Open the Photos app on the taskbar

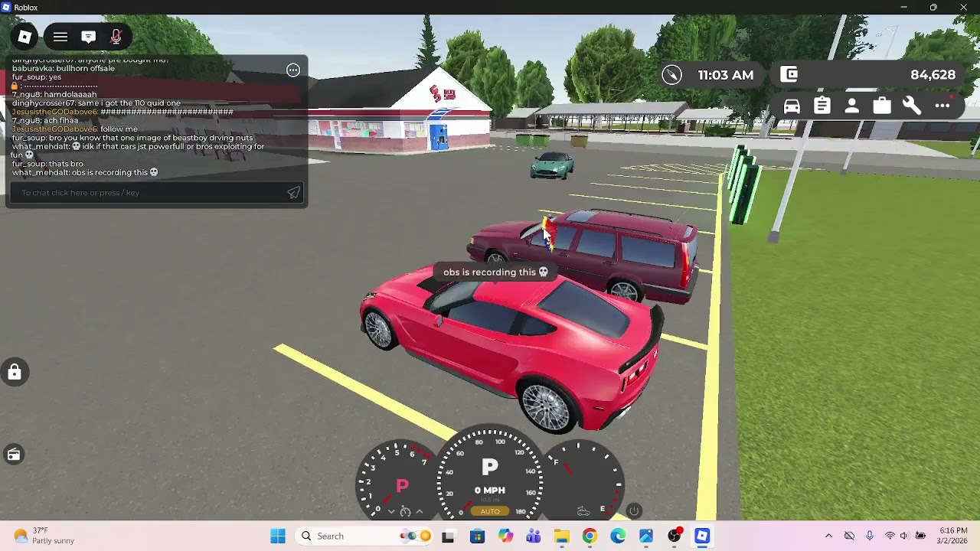[646, 536]
